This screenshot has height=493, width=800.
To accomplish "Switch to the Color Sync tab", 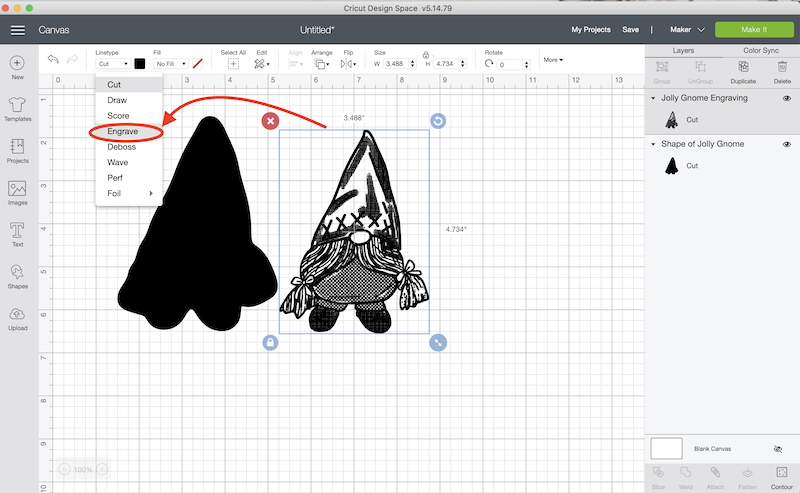I will tap(761, 51).
